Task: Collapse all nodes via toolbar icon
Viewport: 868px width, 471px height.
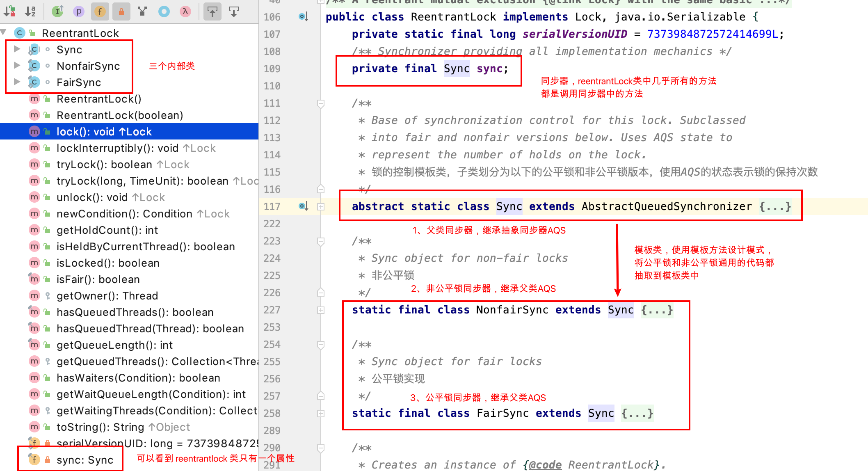Action: [233, 11]
